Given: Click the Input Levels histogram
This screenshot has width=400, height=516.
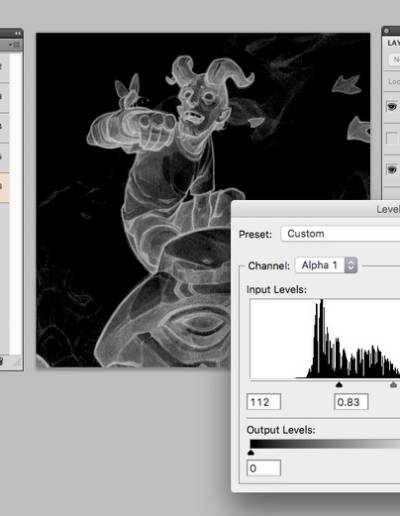Looking at the screenshot, I should [325, 338].
